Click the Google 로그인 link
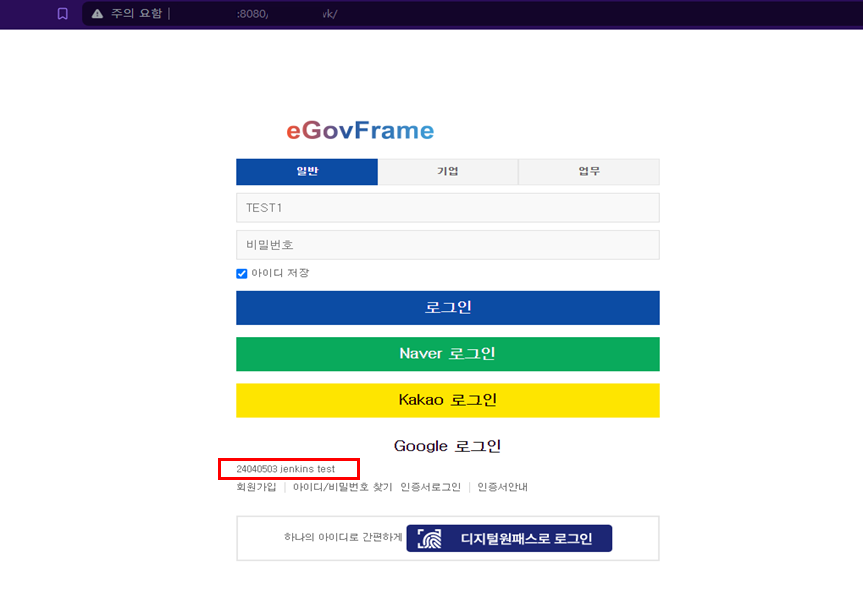Screen dimensions: 863x593 pos(447,446)
